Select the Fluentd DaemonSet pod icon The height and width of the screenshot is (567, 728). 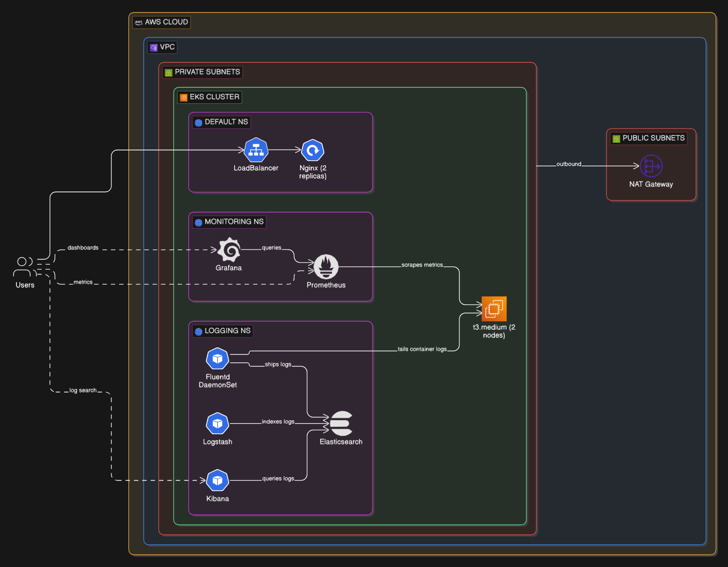click(218, 358)
